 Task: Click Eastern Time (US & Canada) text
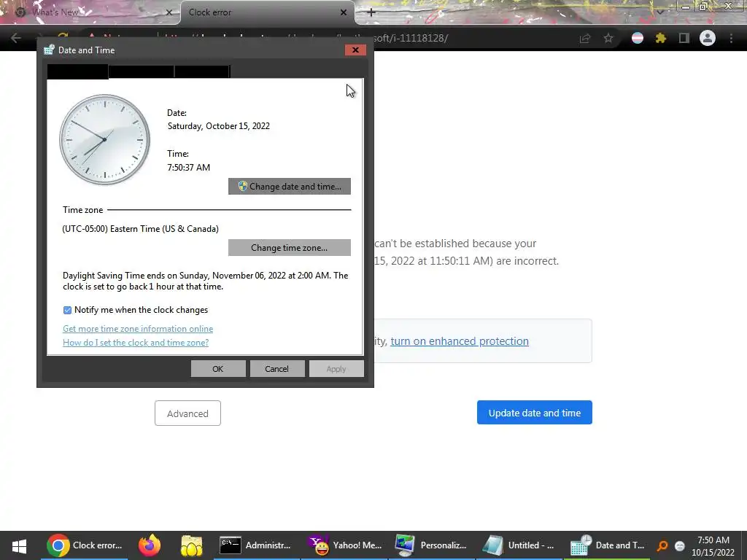pos(141,228)
